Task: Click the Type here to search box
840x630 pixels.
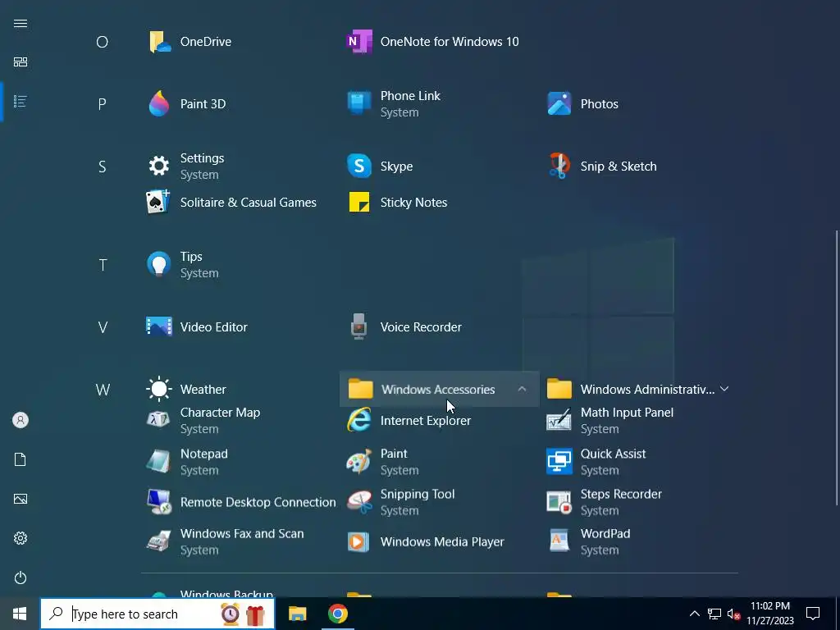Action: pos(157,614)
